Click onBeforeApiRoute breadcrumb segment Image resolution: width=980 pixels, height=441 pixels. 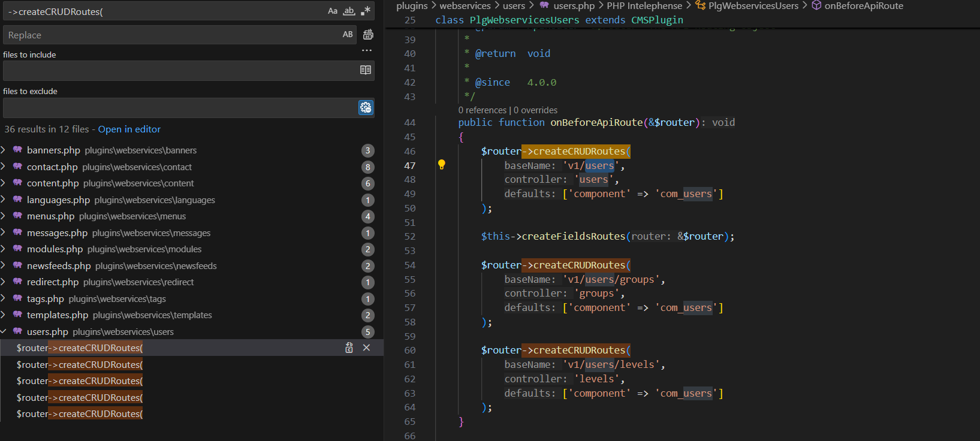pos(864,5)
